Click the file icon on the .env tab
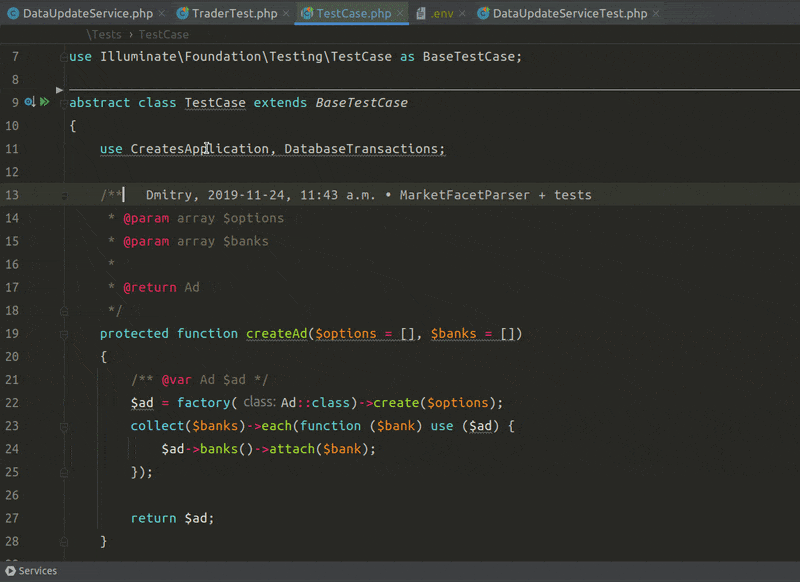 419,14
